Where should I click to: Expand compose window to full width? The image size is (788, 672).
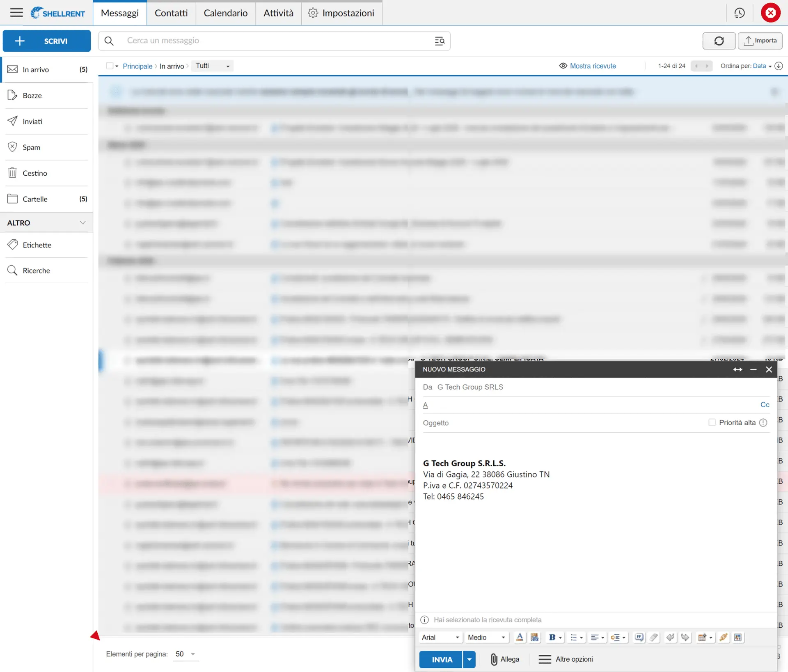[738, 369]
